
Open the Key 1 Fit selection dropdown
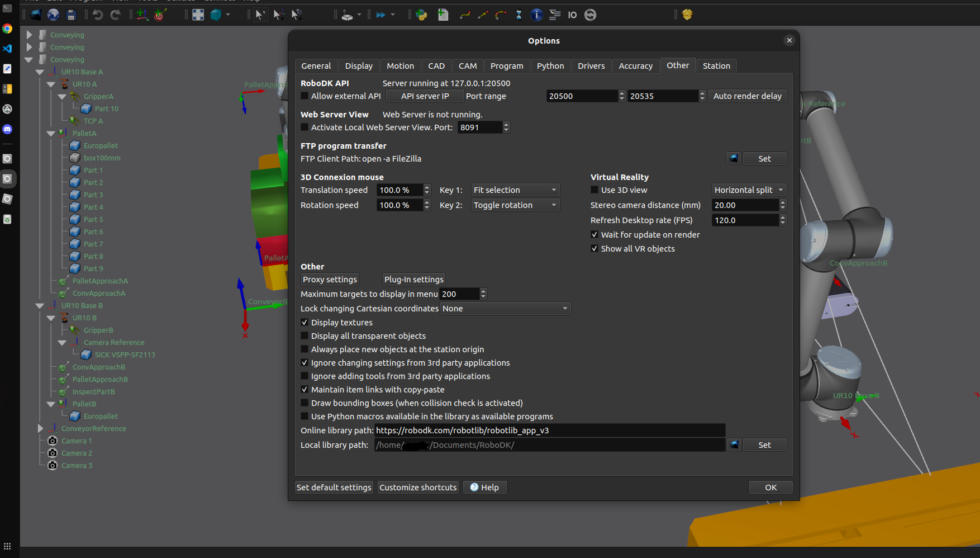[x=515, y=190]
